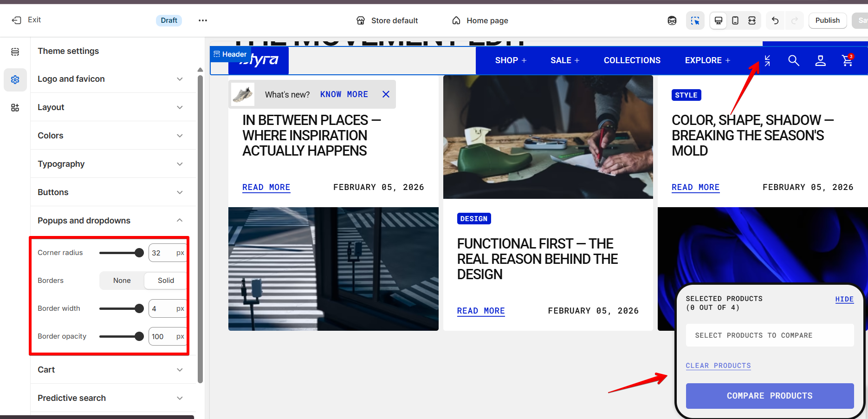Click the Corner radius slider handle
Image resolution: width=868 pixels, height=419 pixels.
139,253
